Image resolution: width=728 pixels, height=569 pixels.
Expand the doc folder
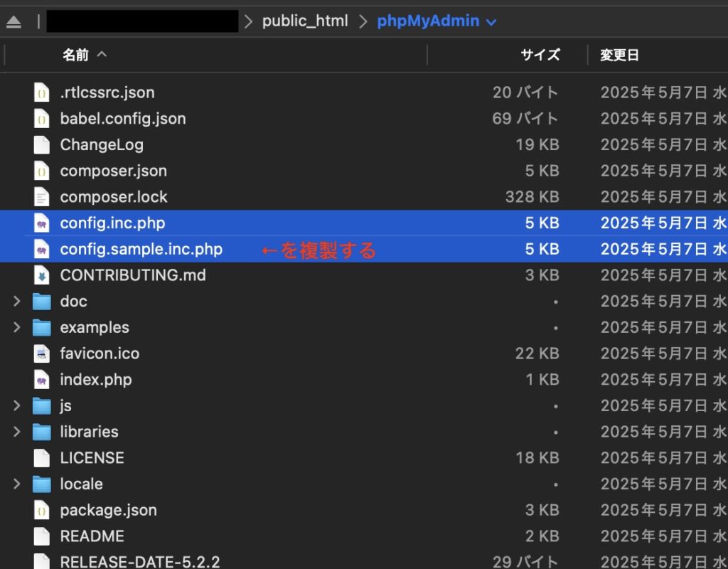tap(16, 302)
